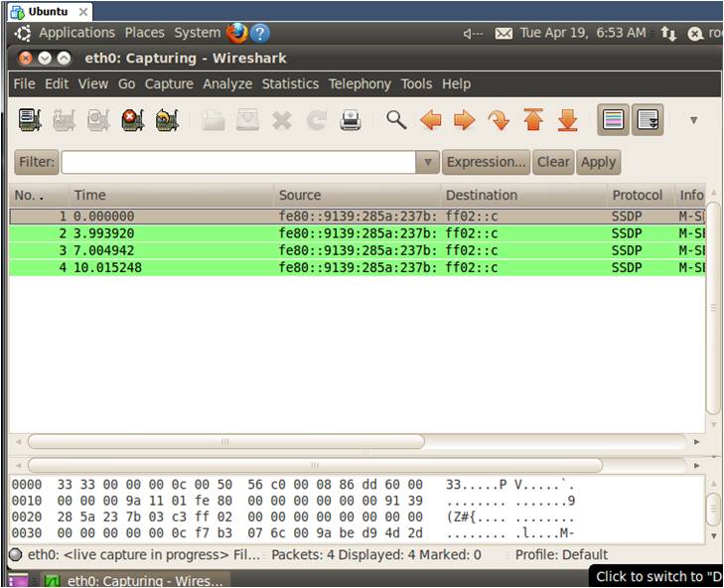Select packet 1 at time 0.000000
This screenshot has height=588, width=724.
(x=357, y=217)
